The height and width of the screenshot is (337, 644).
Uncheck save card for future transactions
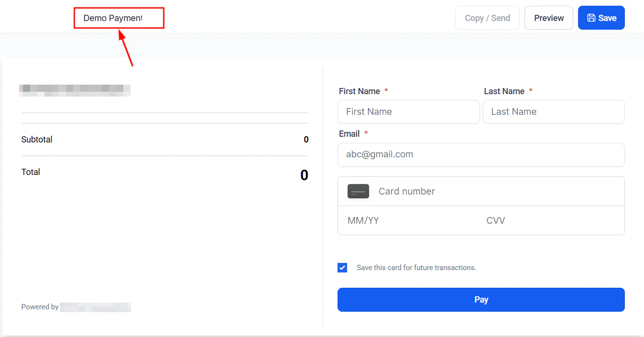342,267
